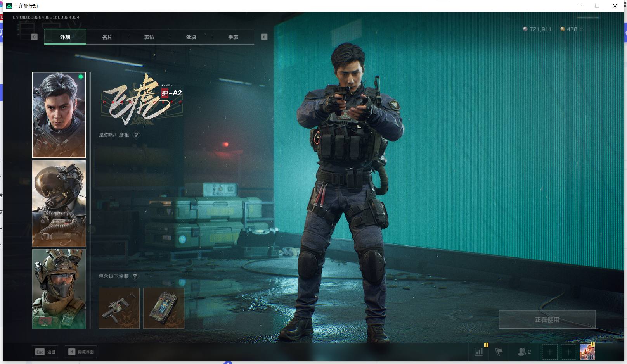Click the Esc 返回 button
This screenshot has height=364, width=627.
click(45, 352)
